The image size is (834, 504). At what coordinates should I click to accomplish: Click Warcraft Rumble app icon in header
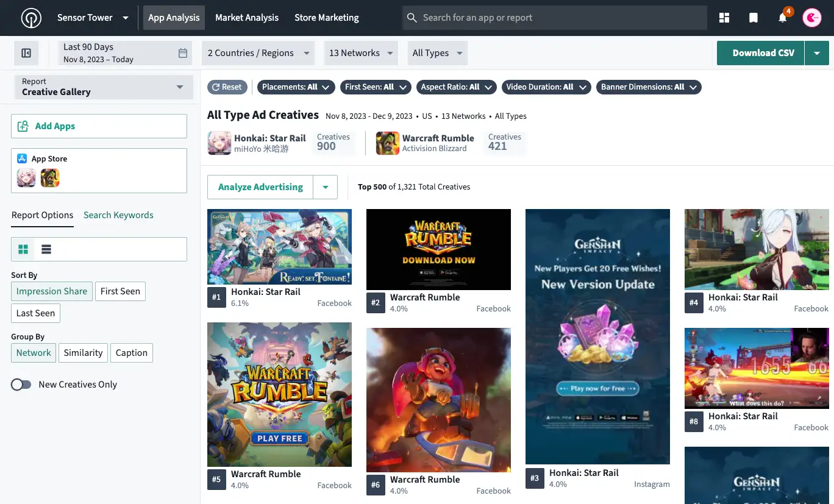coord(387,143)
